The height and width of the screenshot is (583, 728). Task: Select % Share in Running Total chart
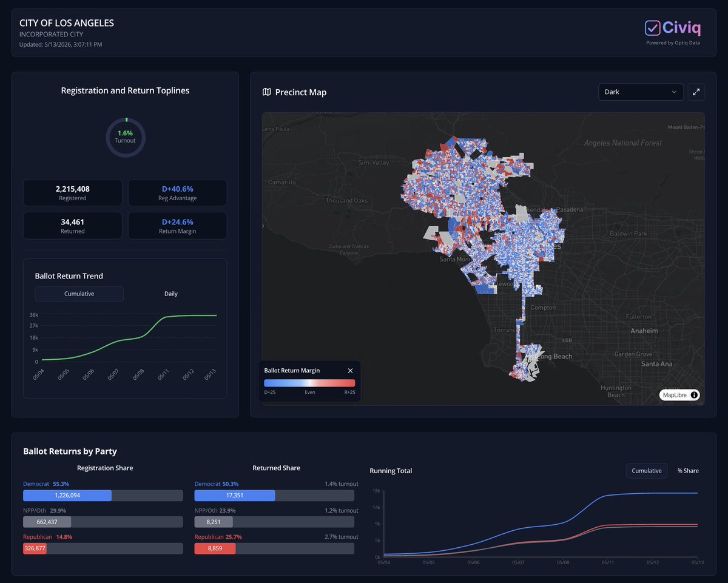pos(688,471)
